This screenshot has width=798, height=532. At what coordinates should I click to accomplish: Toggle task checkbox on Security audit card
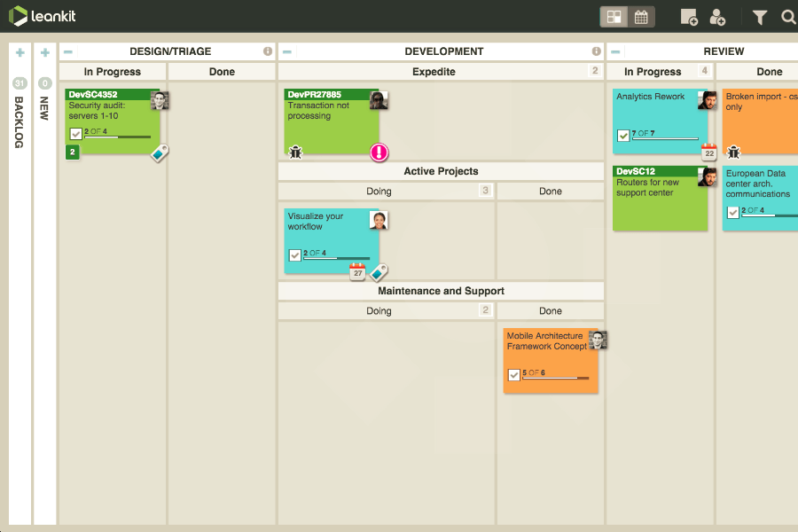click(76, 134)
